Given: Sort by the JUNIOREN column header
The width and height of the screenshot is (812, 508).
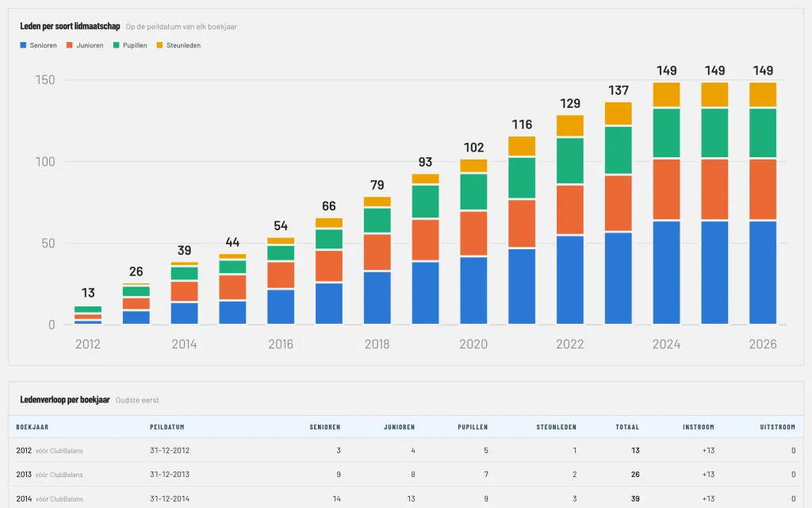Looking at the screenshot, I should coord(400,427).
